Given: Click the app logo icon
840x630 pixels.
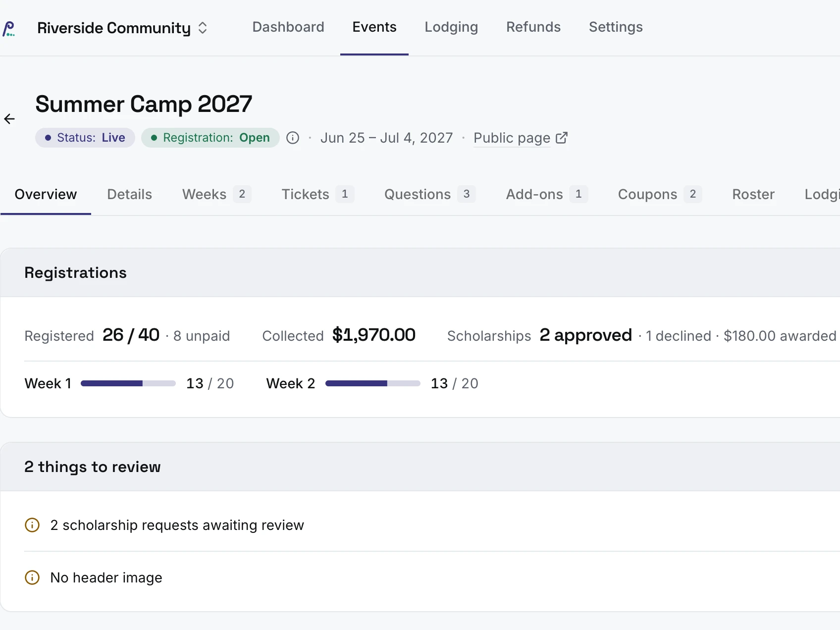Looking at the screenshot, I should coord(9,28).
